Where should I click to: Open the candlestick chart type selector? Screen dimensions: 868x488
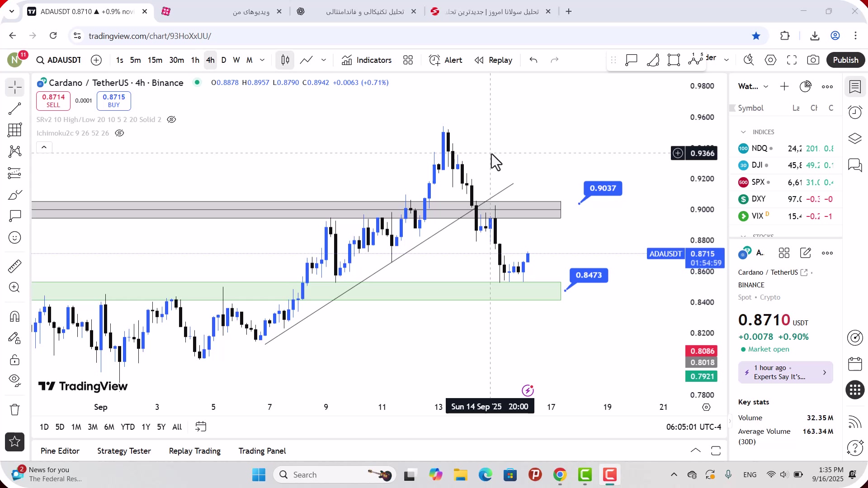(x=285, y=60)
